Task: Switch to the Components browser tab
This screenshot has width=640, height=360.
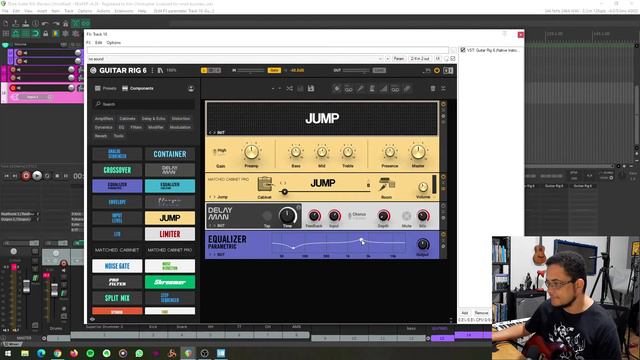Action: click(x=138, y=88)
